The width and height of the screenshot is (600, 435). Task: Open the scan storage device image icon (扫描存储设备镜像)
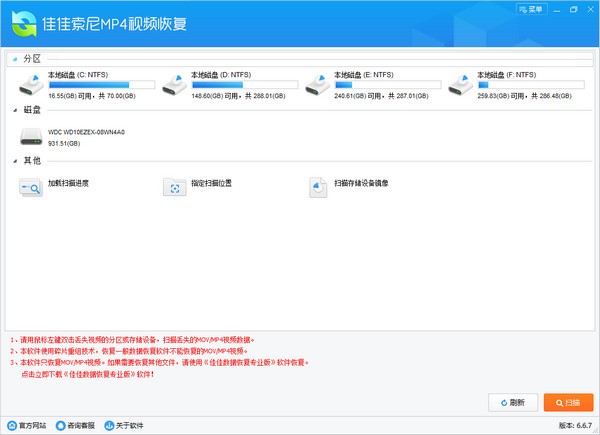click(318, 187)
